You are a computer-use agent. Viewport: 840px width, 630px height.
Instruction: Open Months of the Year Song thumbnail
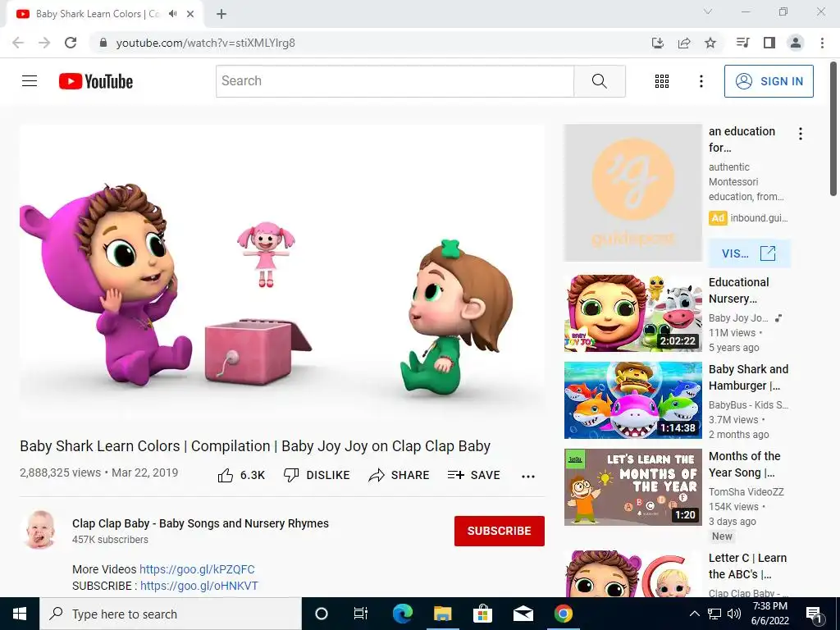[632, 487]
